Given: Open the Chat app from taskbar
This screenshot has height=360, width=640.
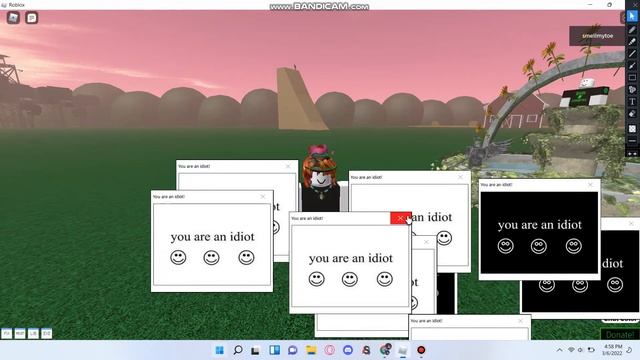Looking at the screenshot, I should pyautogui.click(x=293, y=350).
